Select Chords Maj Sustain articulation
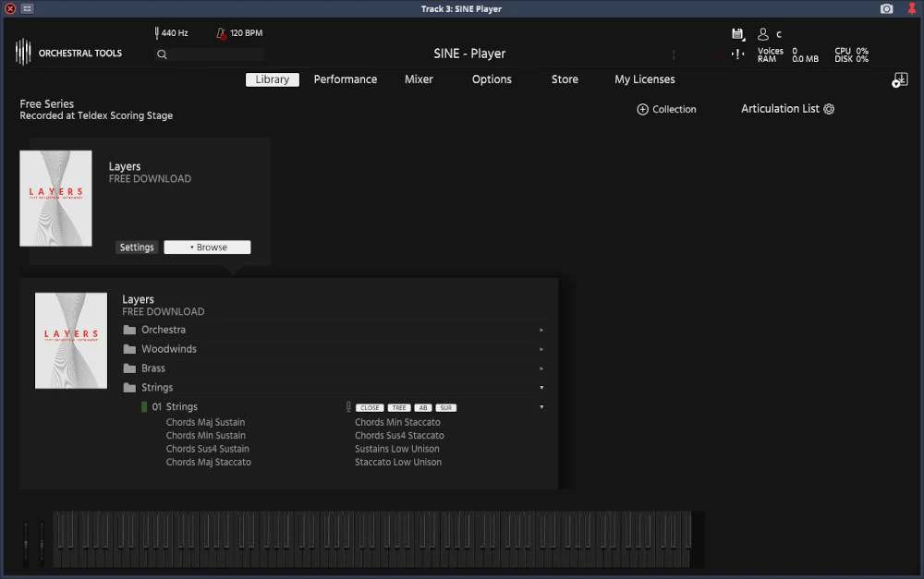 tap(205, 422)
